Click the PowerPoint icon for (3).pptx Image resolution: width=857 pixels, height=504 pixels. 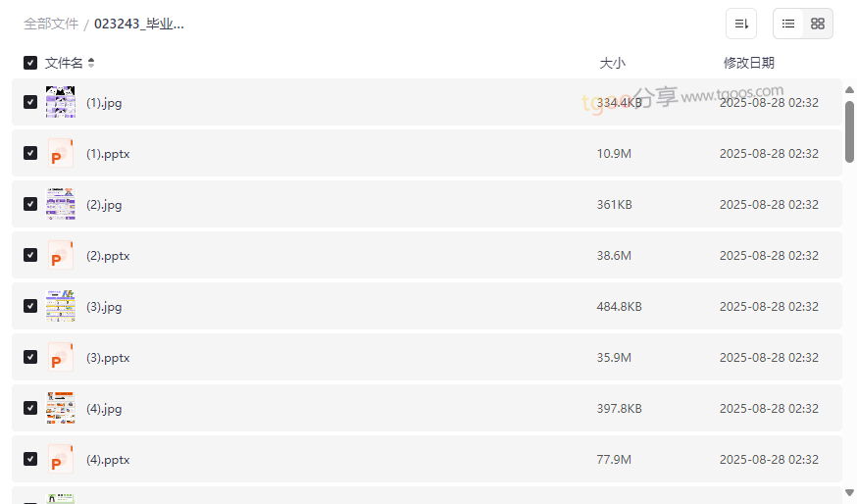coord(61,358)
